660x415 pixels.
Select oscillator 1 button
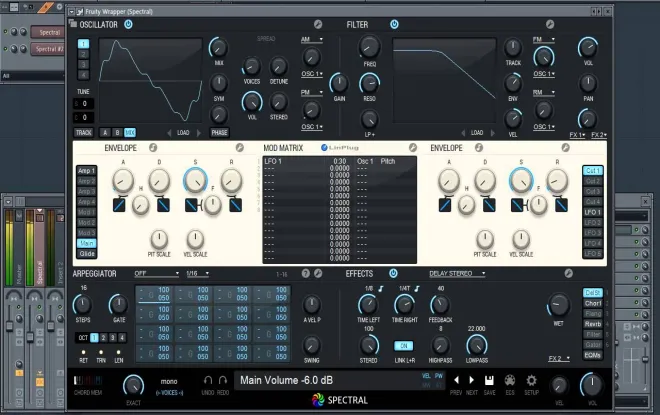[x=83, y=44]
